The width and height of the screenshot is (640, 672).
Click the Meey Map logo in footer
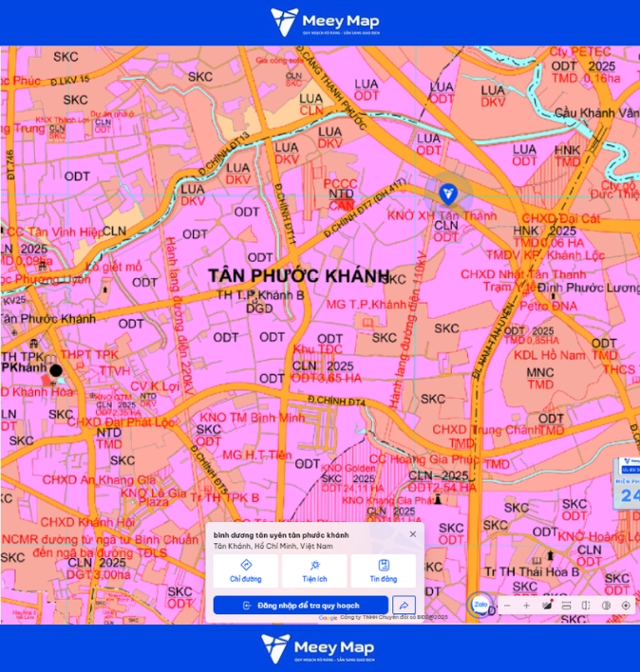pos(318,649)
